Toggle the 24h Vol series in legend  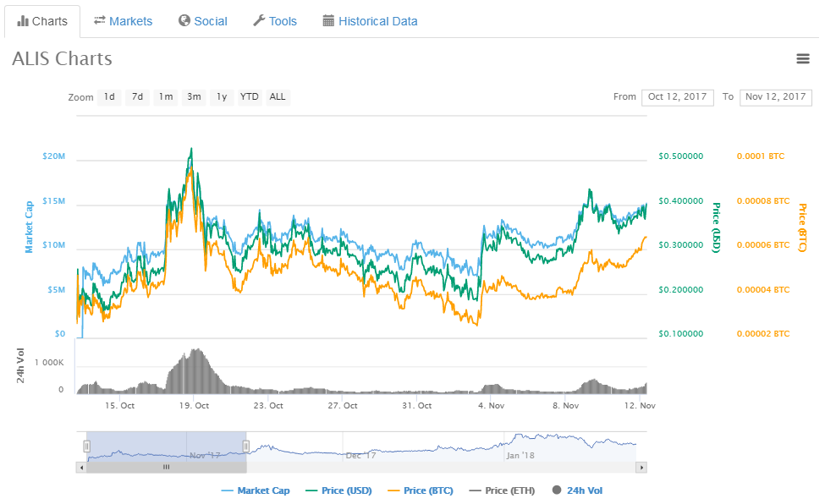click(577, 490)
